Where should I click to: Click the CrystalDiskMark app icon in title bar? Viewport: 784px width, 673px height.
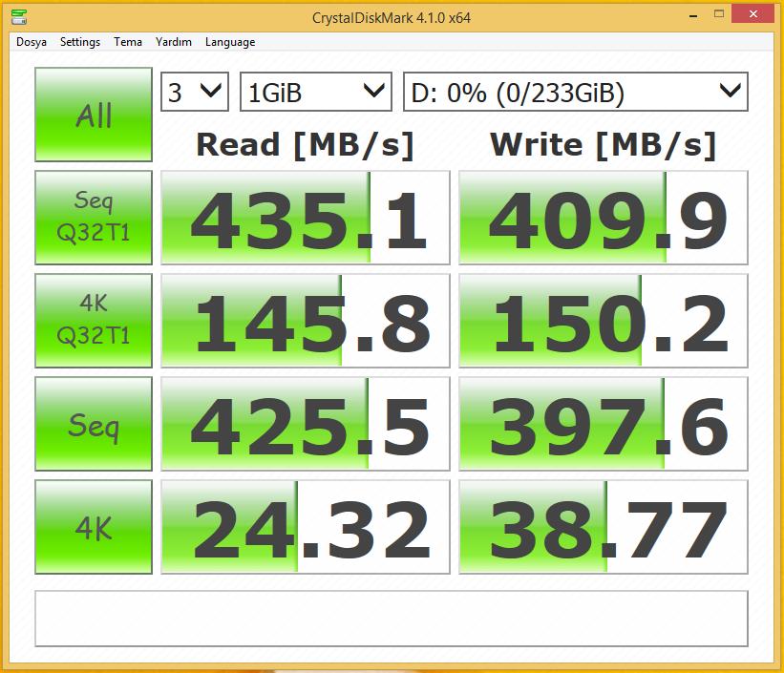click(19, 16)
